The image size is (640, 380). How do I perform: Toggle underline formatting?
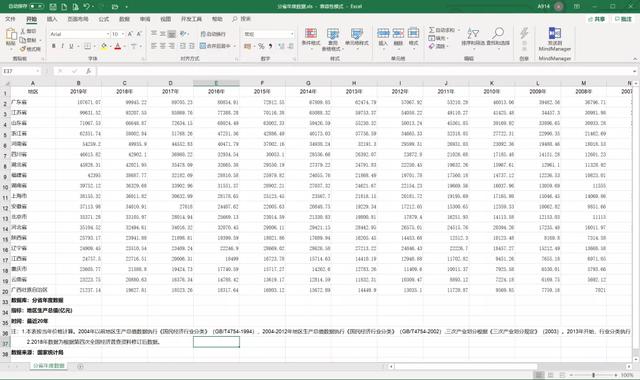[71, 46]
